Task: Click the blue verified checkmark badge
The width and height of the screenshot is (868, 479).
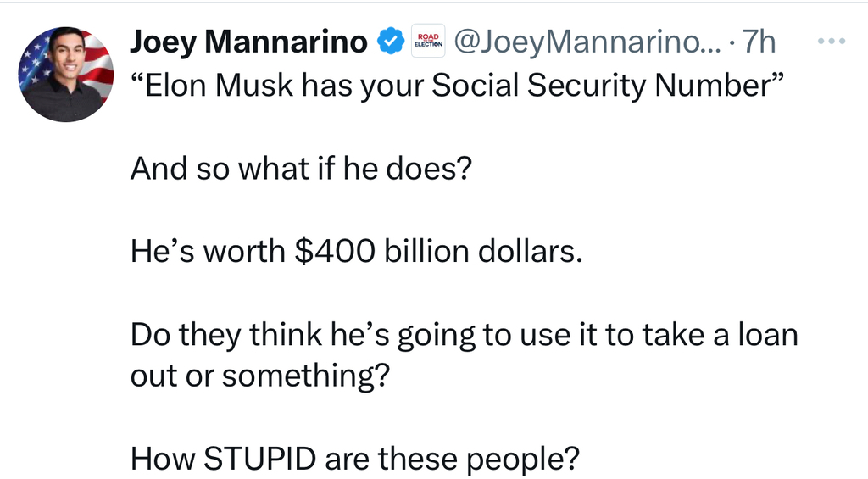Action: (389, 41)
